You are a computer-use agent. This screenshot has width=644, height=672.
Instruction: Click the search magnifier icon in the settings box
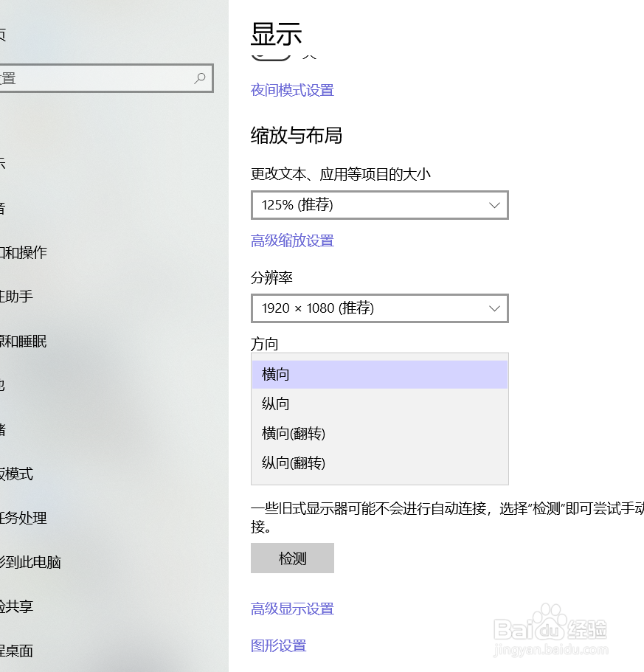click(x=200, y=78)
